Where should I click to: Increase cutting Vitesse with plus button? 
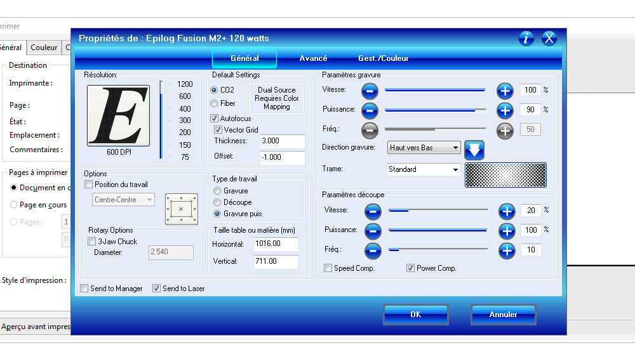tap(507, 211)
